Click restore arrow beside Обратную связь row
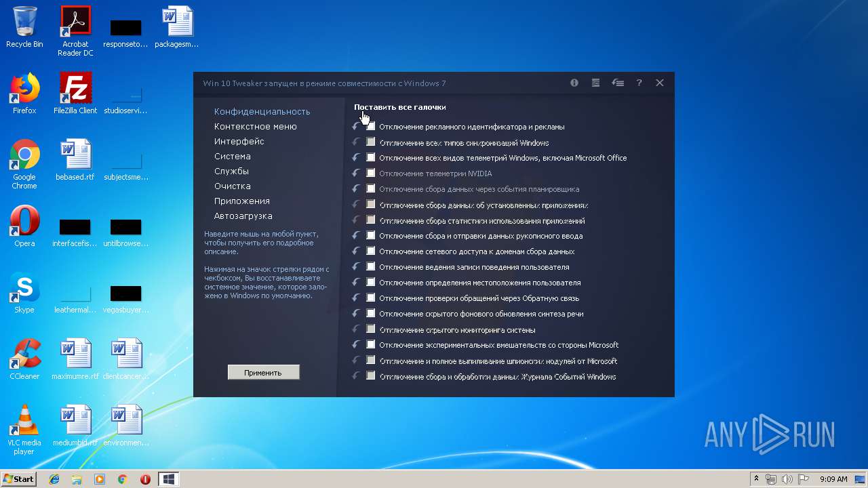Screen dimensions: 868x488 (x=356, y=298)
